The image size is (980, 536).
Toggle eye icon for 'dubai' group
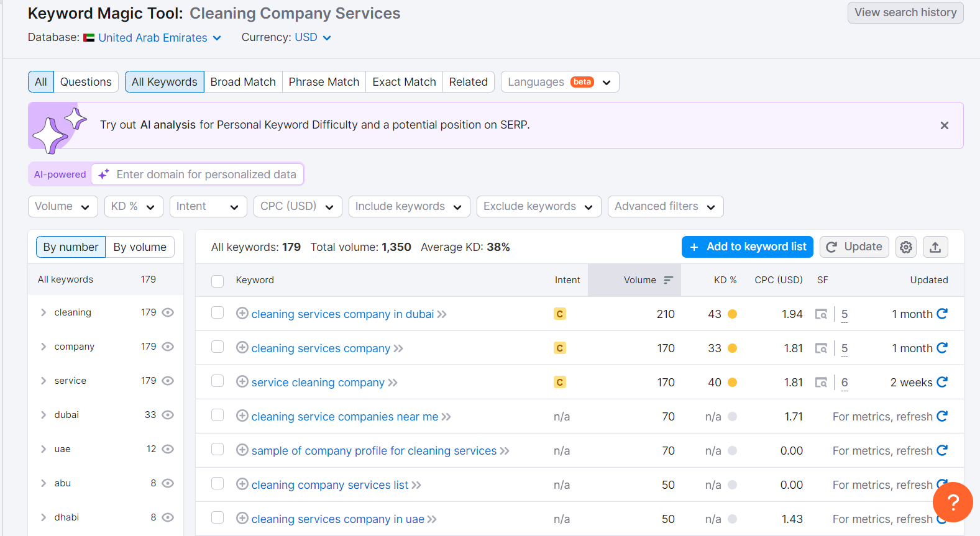(168, 415)
